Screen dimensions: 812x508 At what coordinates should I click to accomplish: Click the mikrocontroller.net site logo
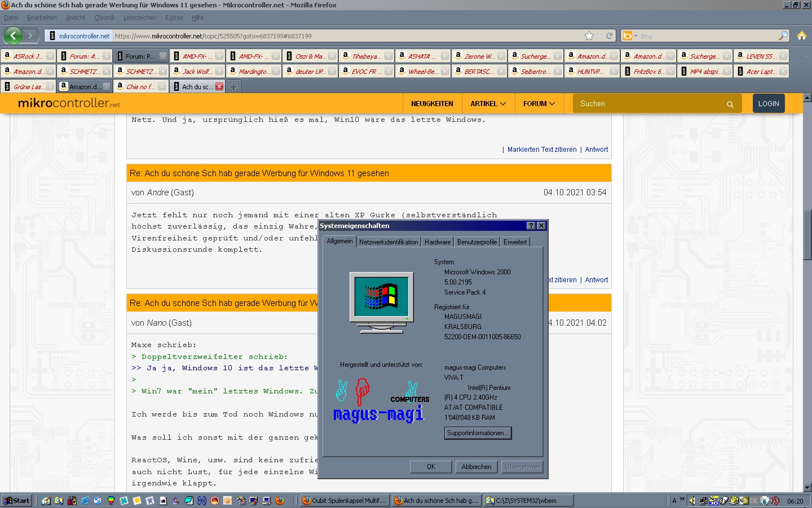69,103
